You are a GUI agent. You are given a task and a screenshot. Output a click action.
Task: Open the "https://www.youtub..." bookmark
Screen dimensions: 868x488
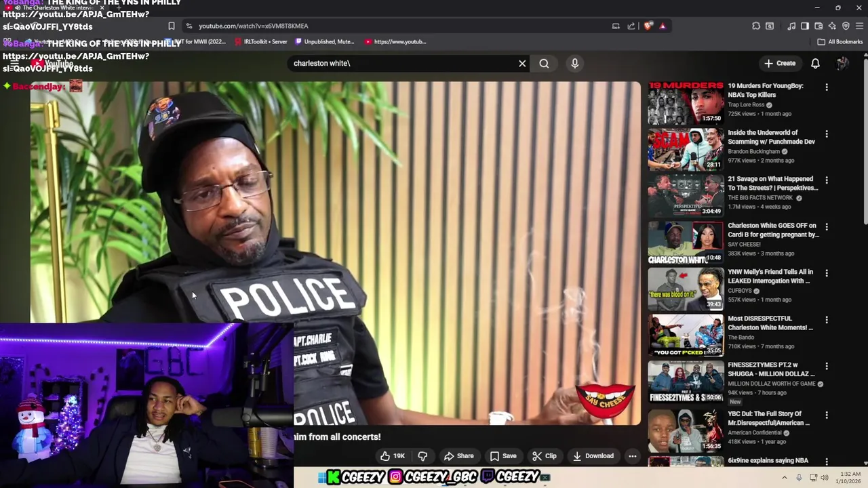(395, 41)
